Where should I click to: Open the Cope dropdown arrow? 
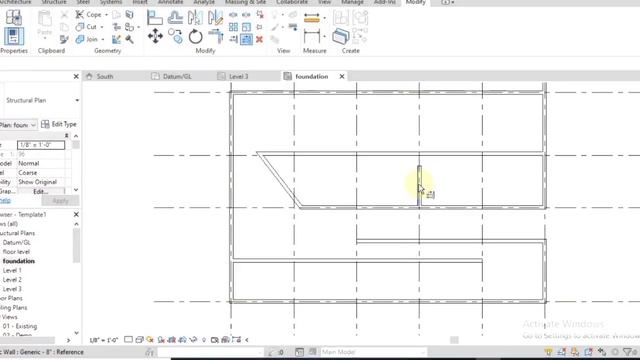coord(107,15)
